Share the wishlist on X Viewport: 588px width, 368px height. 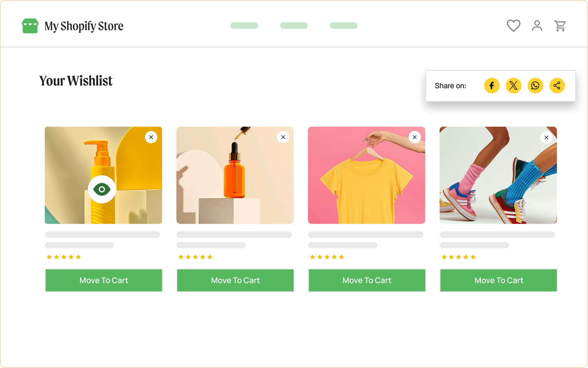513,85
